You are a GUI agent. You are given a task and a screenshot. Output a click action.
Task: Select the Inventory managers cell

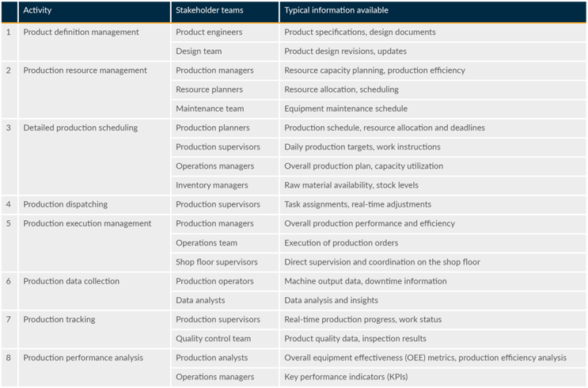coord(211,185)
